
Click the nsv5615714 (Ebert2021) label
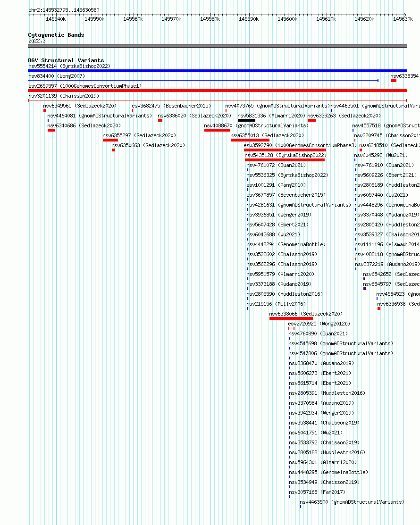tap(320, 383)
